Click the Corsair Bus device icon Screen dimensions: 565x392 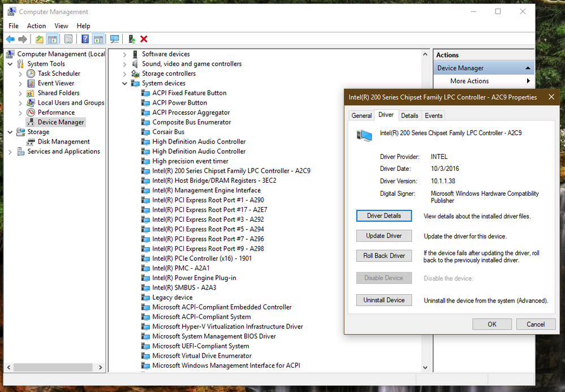(145, 132)
